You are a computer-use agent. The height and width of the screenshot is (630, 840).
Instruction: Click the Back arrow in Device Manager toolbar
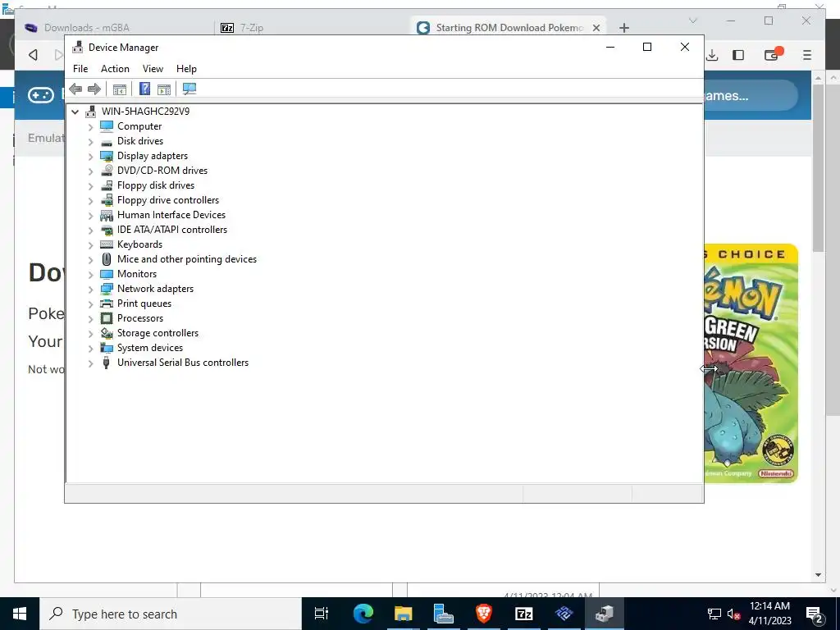[x=75, y=89]
